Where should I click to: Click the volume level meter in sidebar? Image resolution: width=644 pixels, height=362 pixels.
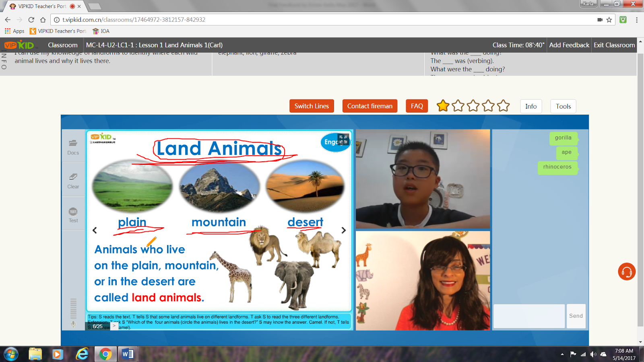73,309
